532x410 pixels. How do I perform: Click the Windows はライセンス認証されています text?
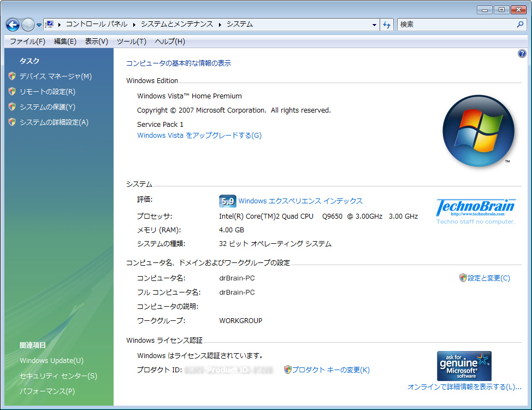(x=200, y=356)
